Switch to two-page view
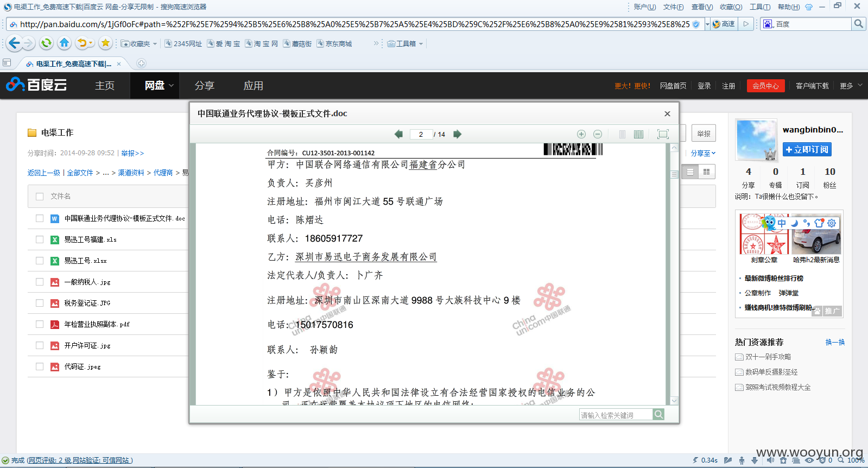The width and height of the screenshot is (868, 468). click(x=639, y=134)
